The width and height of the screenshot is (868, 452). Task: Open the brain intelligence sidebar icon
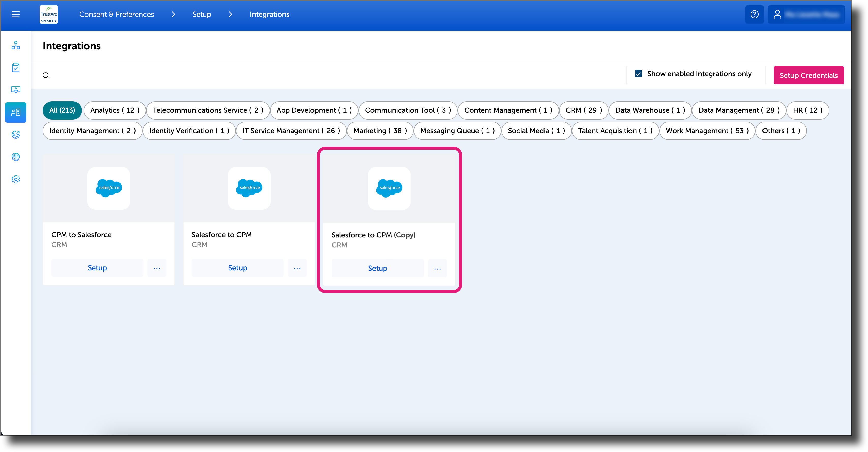16,157
